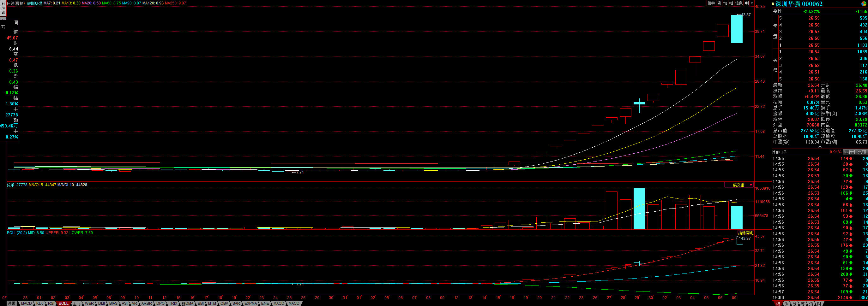Switch to the ARBR indicator tab
This screenshot has height=306, width=868.
147,303
